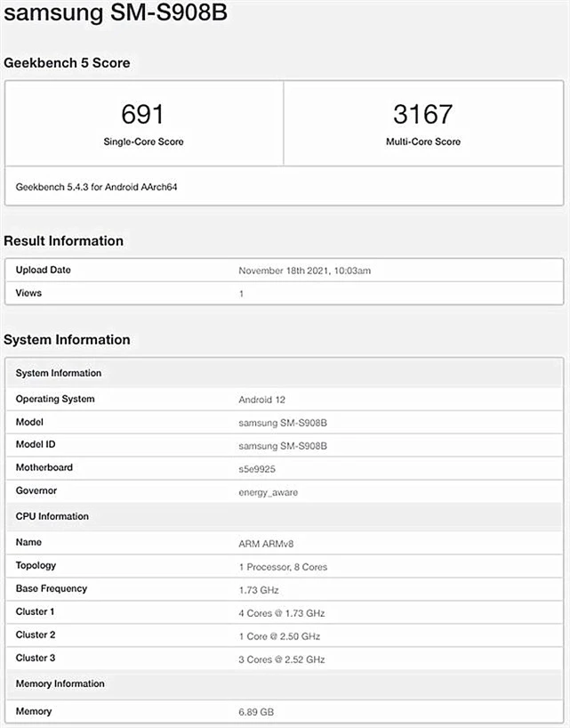Click the CPU Information table header

tap(52, 516)
